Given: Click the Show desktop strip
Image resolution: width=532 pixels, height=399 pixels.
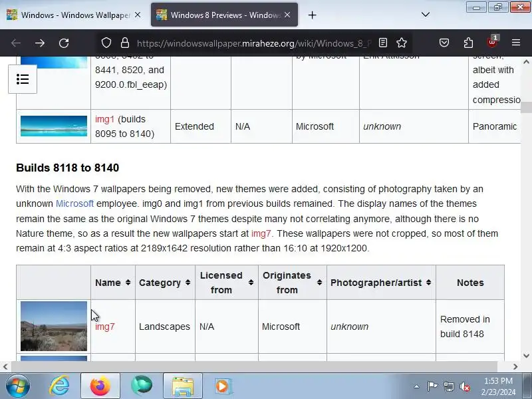Looking at the screenshot, I should [527, 386].
